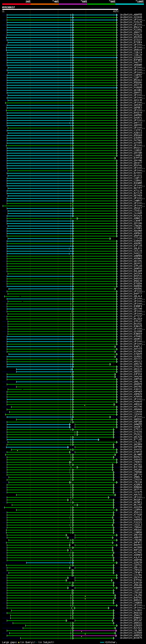Select the hit UniRef100_Q4P5H9

click(x=131, y=447)
